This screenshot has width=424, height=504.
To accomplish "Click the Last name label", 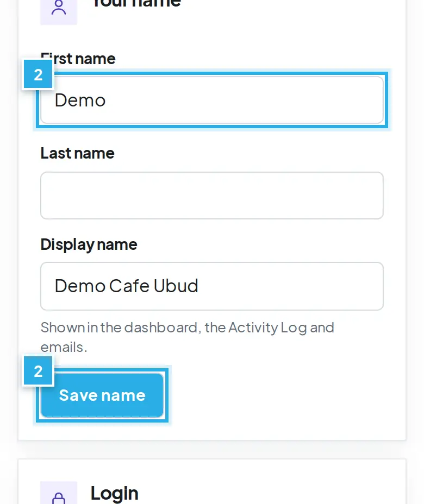I will 78,153.
